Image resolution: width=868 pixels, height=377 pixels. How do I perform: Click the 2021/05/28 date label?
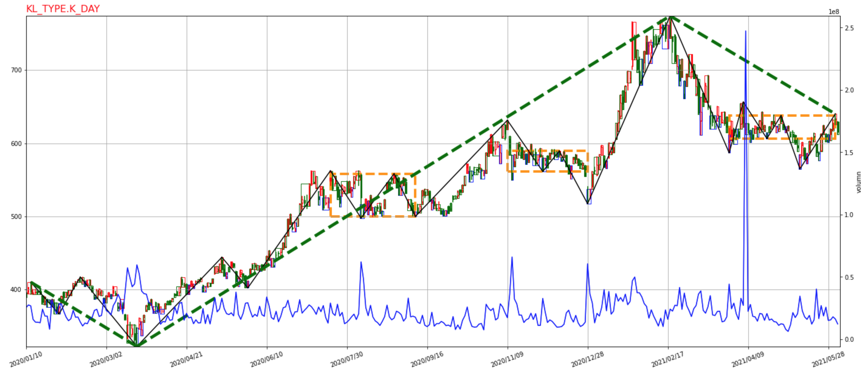tap(828, 359)
